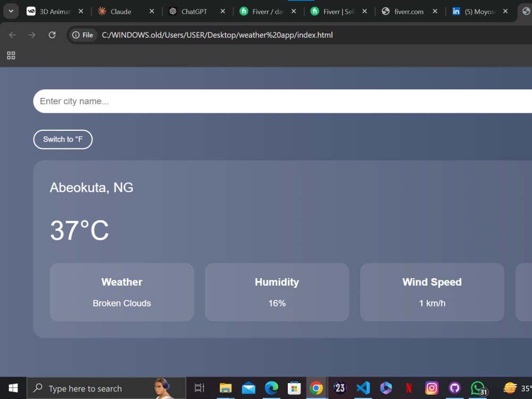
Task: Close the Claude tab
Action: tap(152, 11)
